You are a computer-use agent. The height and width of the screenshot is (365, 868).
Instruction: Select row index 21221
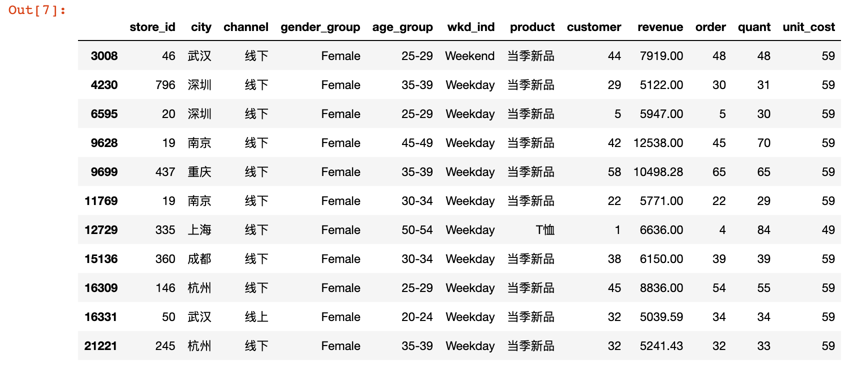pos(100,346)
